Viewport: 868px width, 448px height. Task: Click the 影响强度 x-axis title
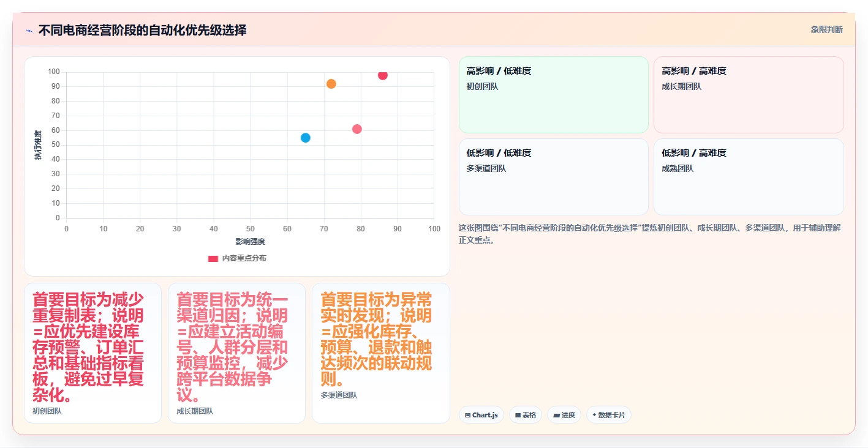click(250, 242)
